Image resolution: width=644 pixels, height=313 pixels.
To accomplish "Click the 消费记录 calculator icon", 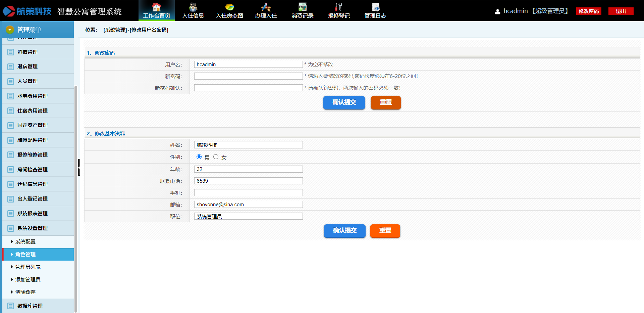I will 302,7.
